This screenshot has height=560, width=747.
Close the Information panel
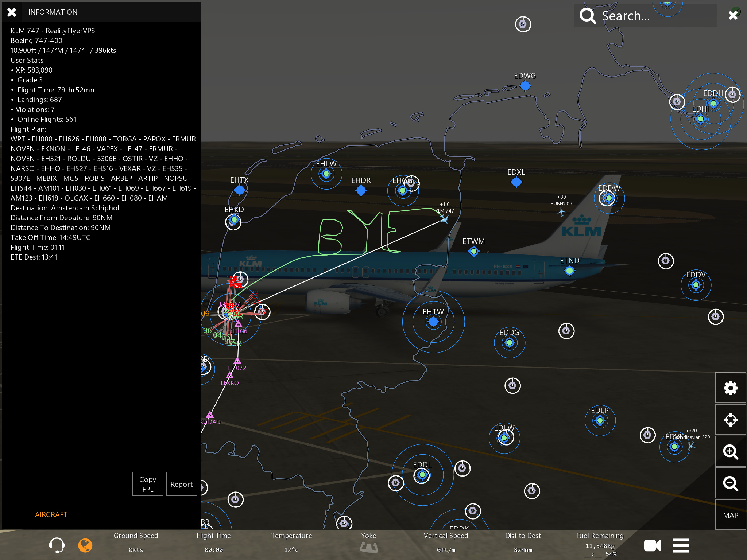click(x=12, y=12)
